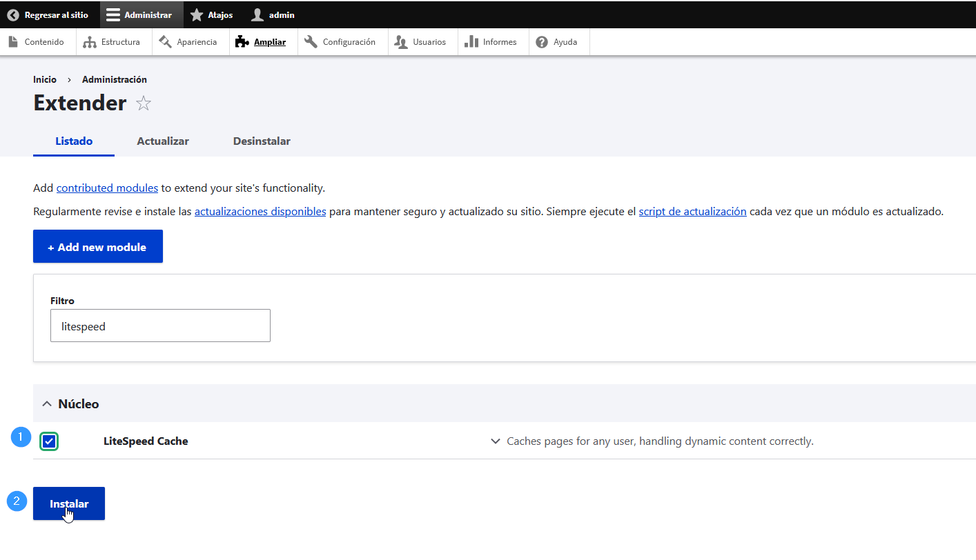Click the back arrow icon beside Regresar al sitio
Image resolution: width=976 pixels, height=560 pixels.
13,14
